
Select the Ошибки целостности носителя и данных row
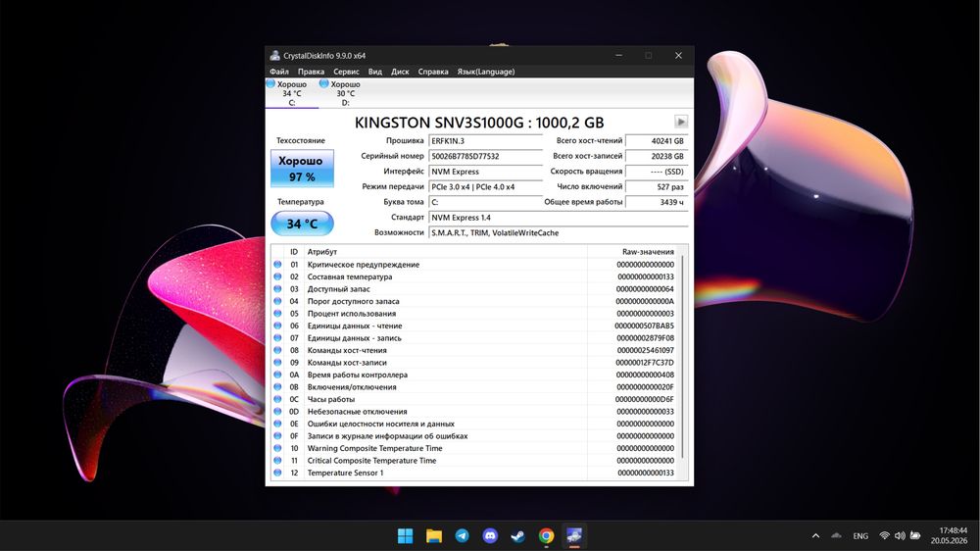click(474, 424)
